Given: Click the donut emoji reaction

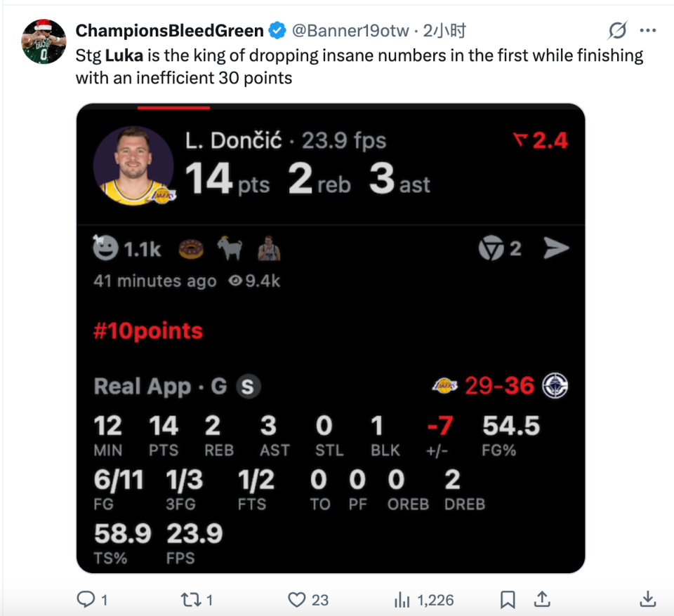Looking at the screenshot, I should (190, 249).
